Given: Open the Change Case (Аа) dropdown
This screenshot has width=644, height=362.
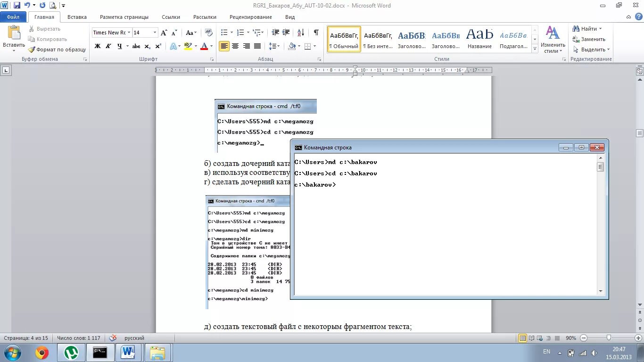Looking at the screenshot, I should [191, 33].
